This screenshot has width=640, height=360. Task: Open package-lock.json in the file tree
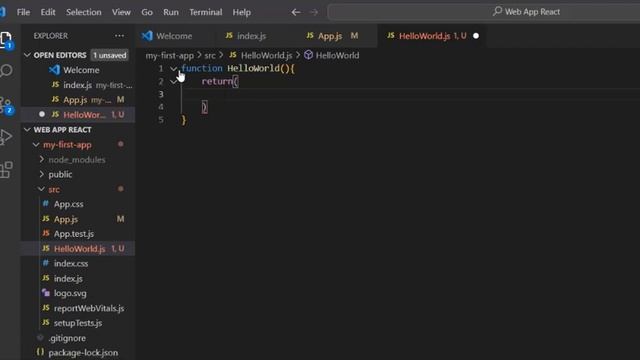click(83, 353)
